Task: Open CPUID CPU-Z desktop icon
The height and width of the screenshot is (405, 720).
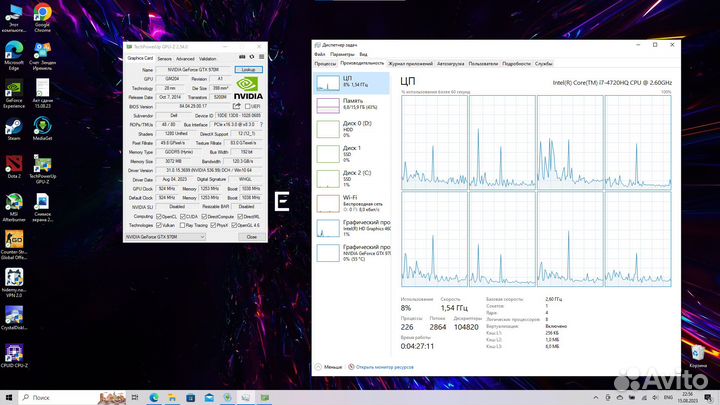Action: click(14, 356)
